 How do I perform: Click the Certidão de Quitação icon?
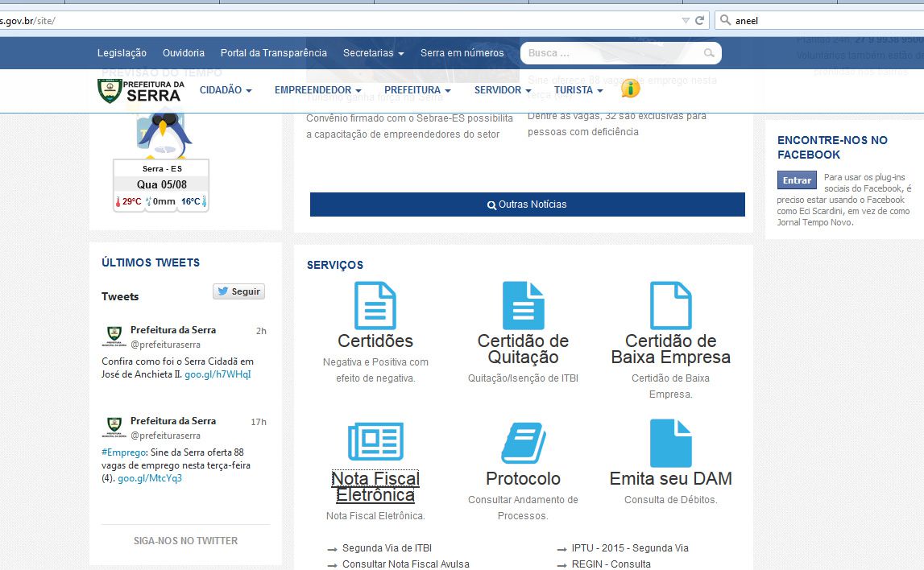[523, 305]
